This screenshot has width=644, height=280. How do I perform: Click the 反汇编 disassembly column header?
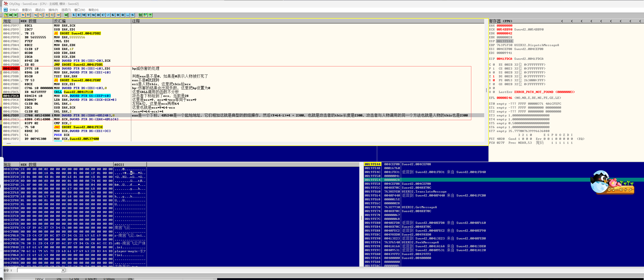pyautogui.click(x=60, y=21)
